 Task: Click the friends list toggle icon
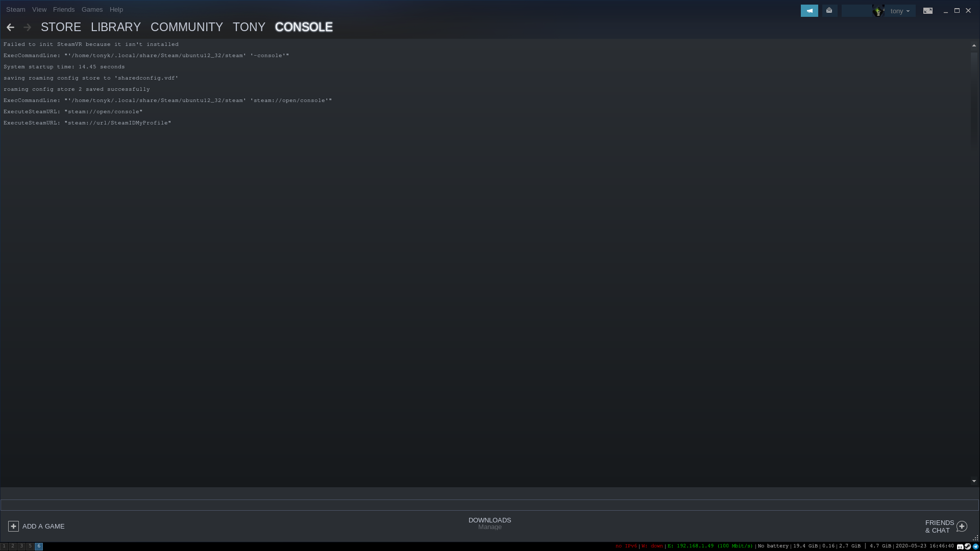963,526
